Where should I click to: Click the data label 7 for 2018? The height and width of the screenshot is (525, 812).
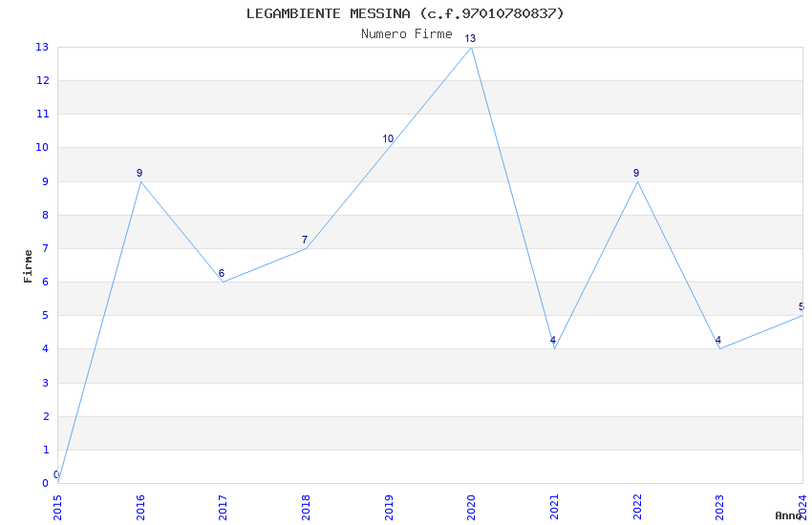coord(305,240)
